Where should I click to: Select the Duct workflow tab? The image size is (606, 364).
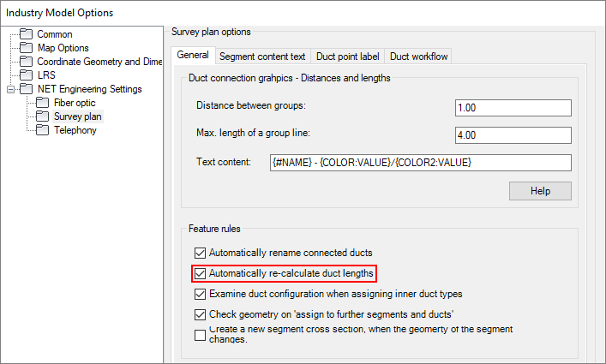point(419,57)
